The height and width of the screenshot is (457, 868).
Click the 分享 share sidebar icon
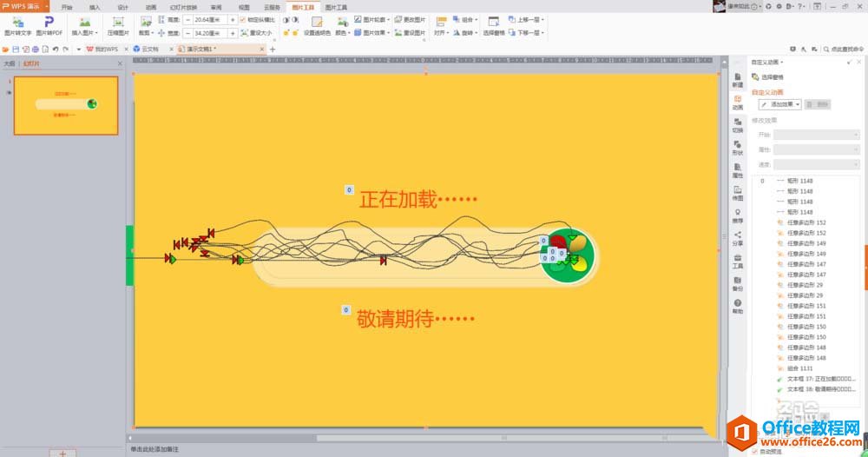coord(737,238)
